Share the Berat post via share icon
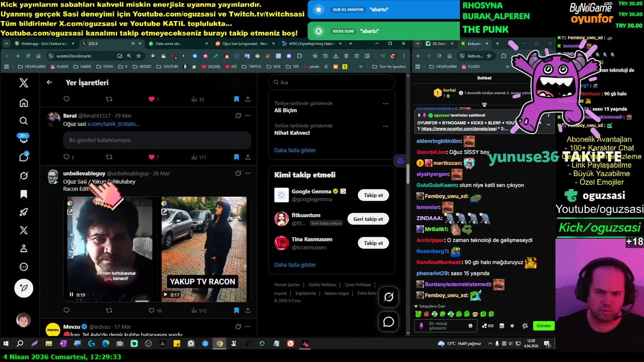Screen dimensions: 644x362 pos(248,157)
